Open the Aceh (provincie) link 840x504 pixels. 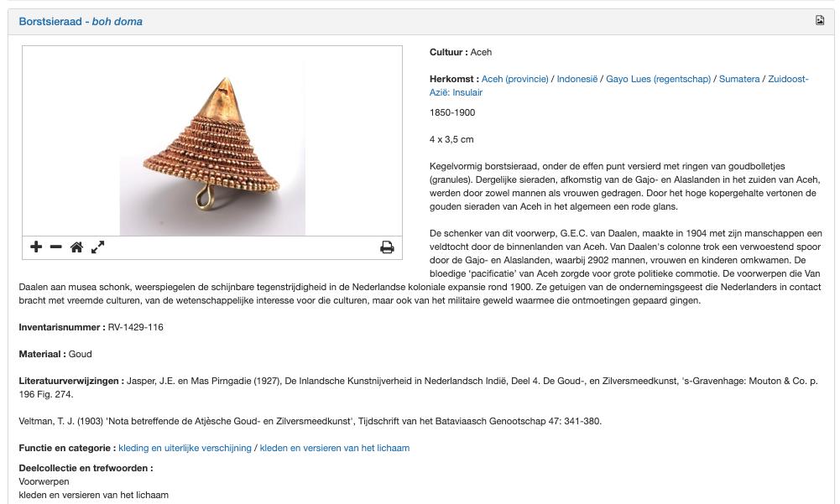[x=514, y=79]
